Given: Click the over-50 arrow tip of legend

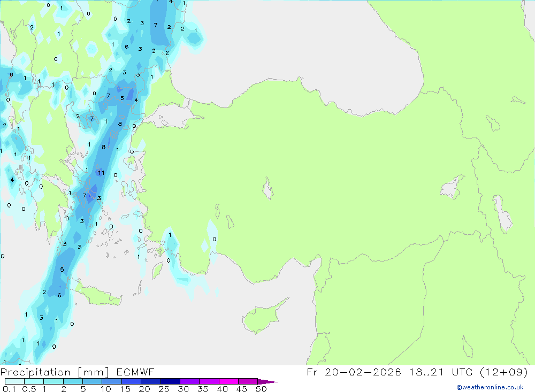Looking at the screenshot, I should click(267, 382).
